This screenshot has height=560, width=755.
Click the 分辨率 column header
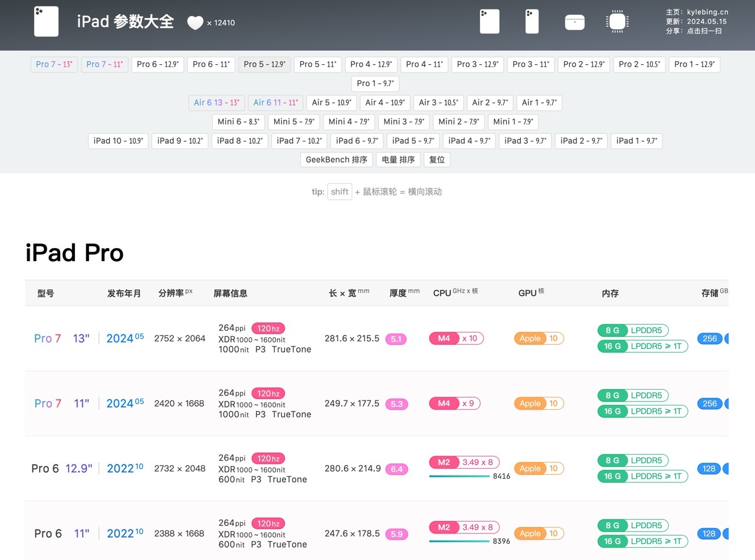pos(175,292)
